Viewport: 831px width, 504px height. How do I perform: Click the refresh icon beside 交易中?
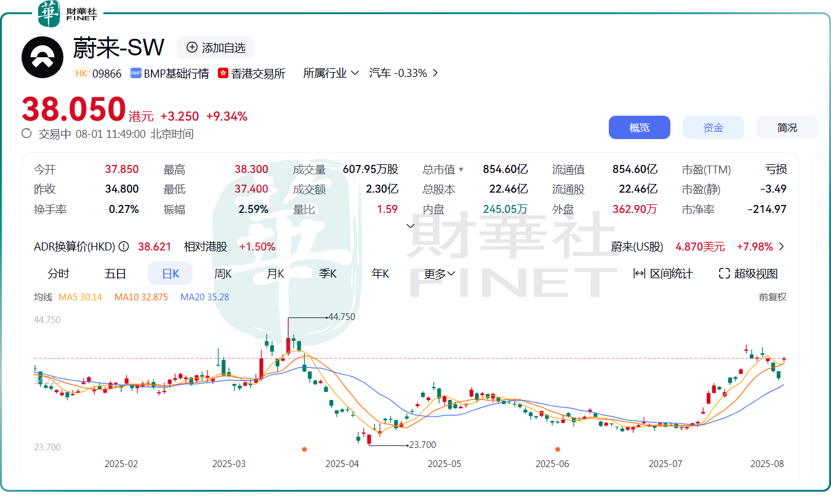tap(26, 134)
